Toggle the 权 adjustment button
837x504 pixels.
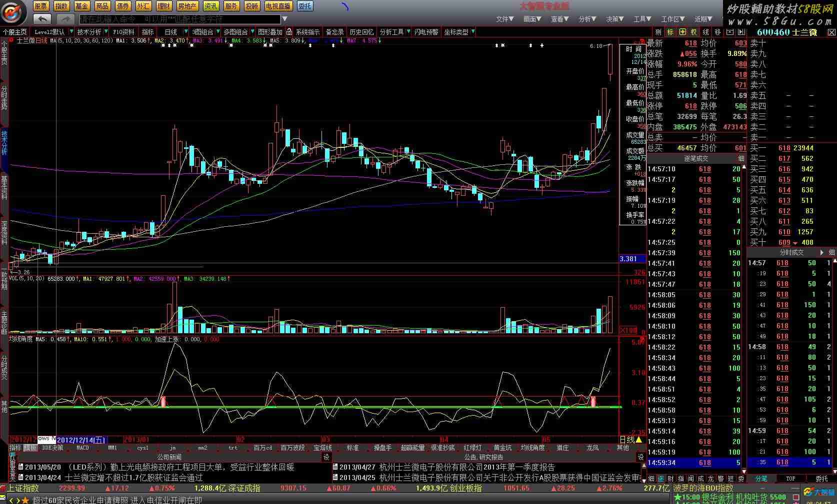(694, 32)
